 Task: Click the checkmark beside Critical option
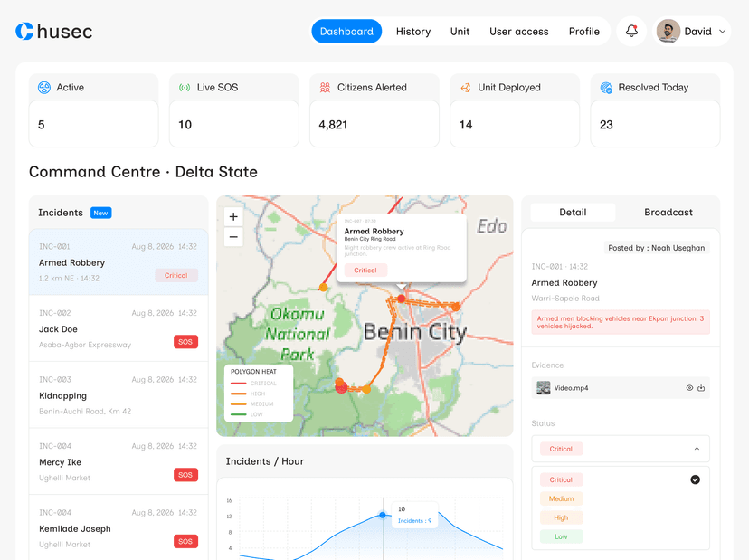(x=695, y=479)
